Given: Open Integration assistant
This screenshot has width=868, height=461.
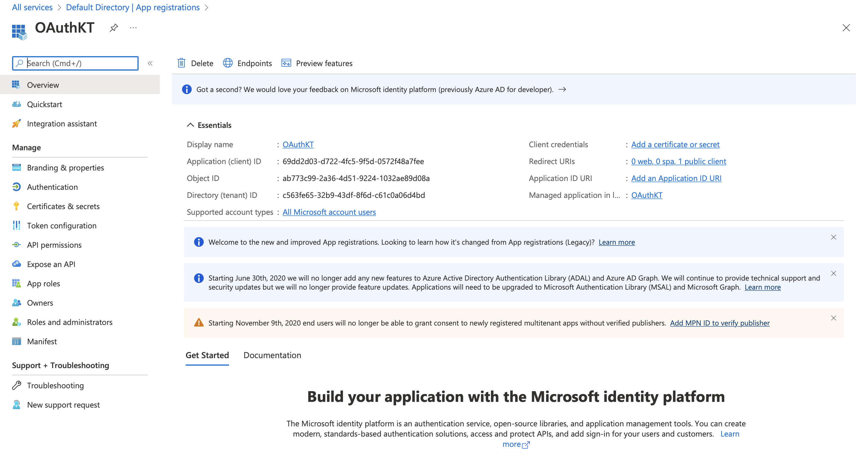Looking at the screenshot, I should coord(62,124).
